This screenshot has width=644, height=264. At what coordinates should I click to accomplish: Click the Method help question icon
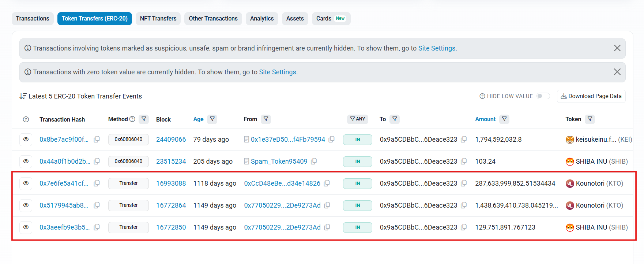pyautogui.click(x=132, y=119)
